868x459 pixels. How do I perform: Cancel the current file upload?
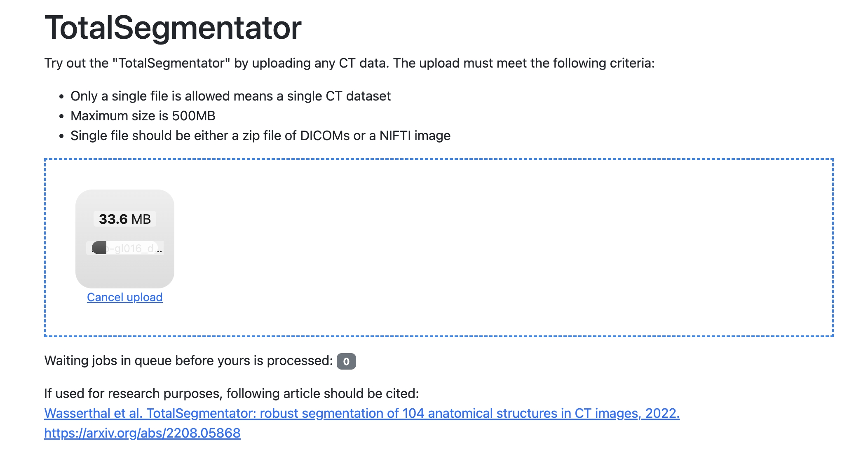coord(124,297)
